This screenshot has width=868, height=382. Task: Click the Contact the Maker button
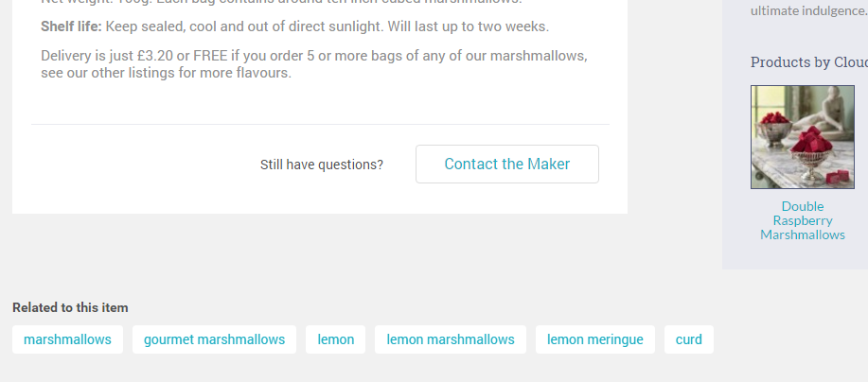pyautogui.click(x=506, y=164)
